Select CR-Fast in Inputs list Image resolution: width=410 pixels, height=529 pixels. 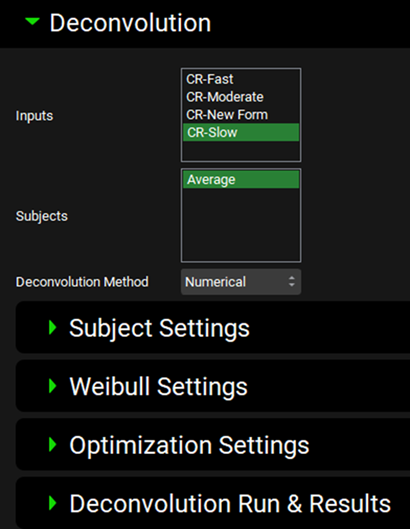tap(241, 79)
